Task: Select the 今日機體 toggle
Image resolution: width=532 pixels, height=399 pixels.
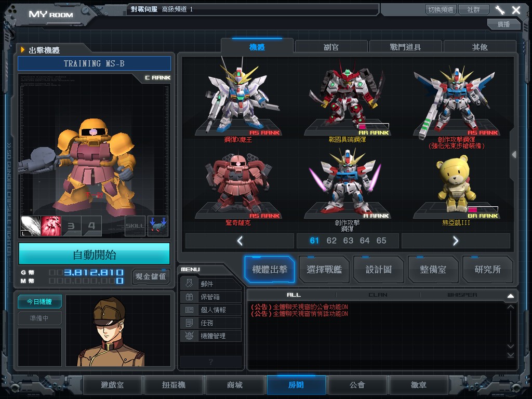Action: 39,301
